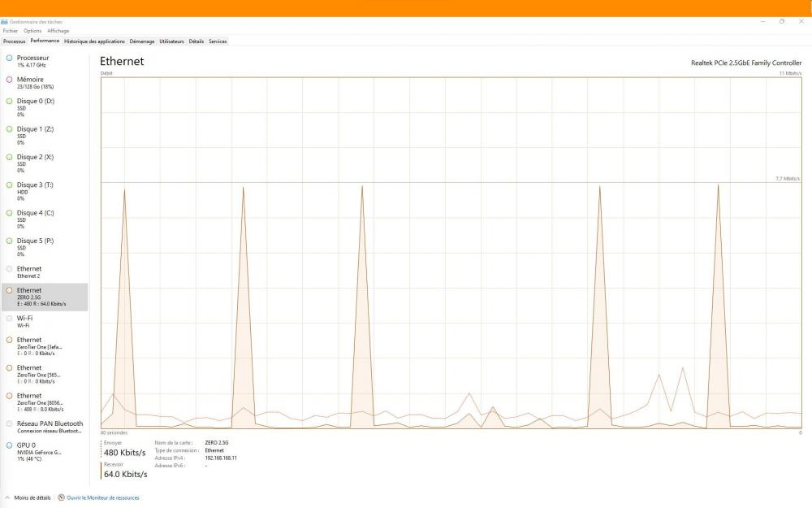This screenshot has width=812, height=508.
Task: Click the Ethernet throughput graph area
Action: pyautogui.click(x=451, y=252)
